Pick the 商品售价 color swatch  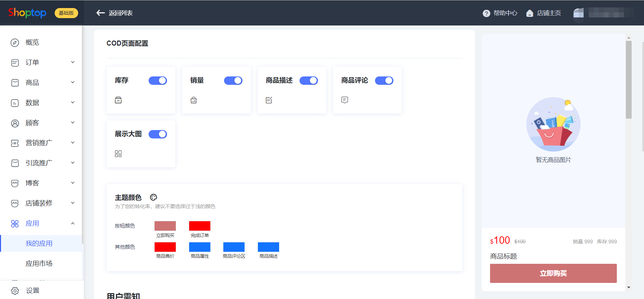tap(165, 247)
